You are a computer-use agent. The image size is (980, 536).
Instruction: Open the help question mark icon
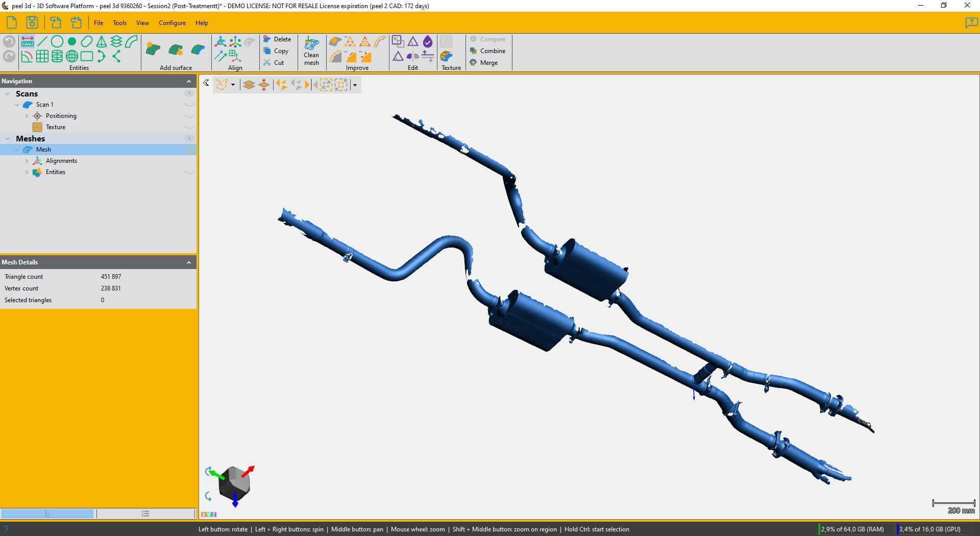[971, 23]
